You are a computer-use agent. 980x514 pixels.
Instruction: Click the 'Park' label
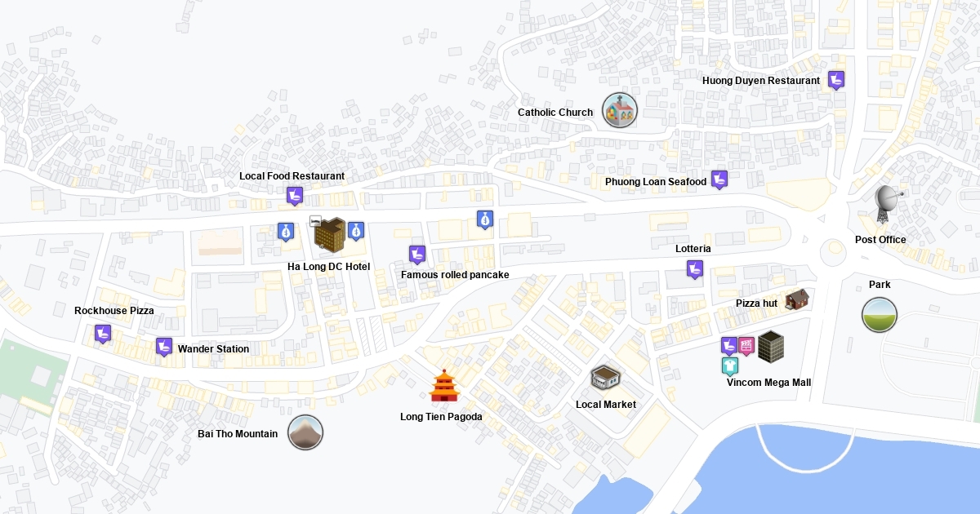[x=880, y=285]
